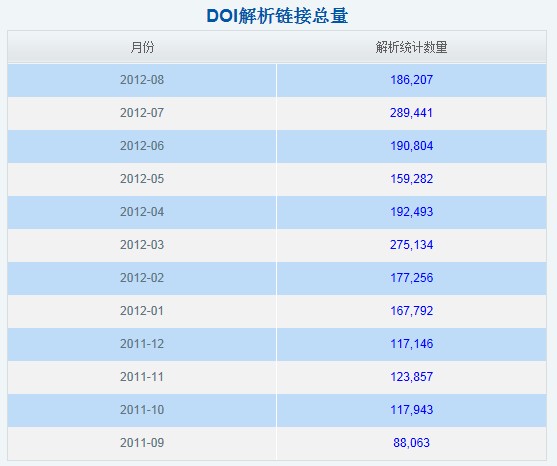Open the 186,207 count link for 2012-08

point(411,80)
